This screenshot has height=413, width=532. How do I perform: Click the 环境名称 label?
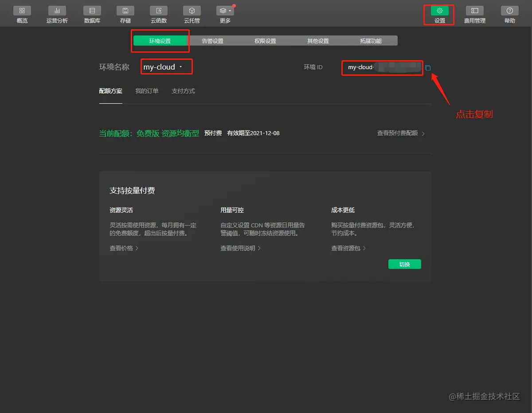click(x=114, y=67)
